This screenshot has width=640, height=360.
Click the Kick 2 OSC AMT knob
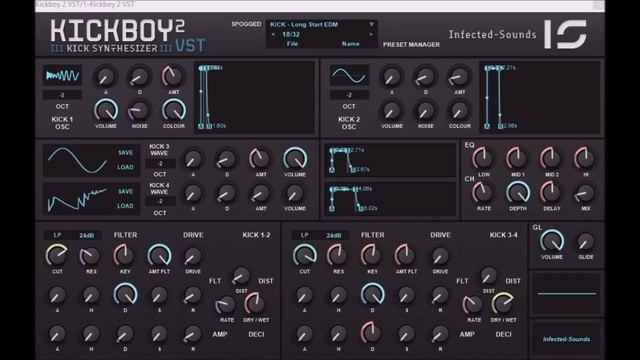tap(459, 76)
